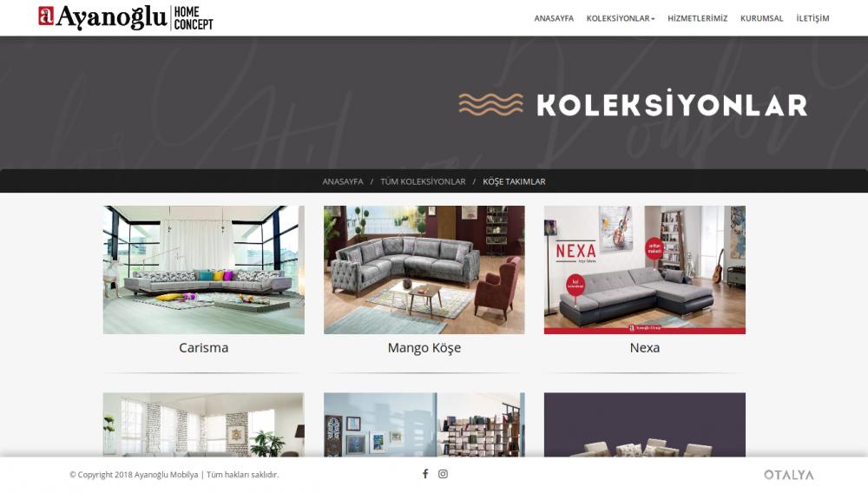The width and height of the screenshot is (868, 493).
Task: Click the Anasayfa breadcrumb link
Action: [x=343, y=181]
